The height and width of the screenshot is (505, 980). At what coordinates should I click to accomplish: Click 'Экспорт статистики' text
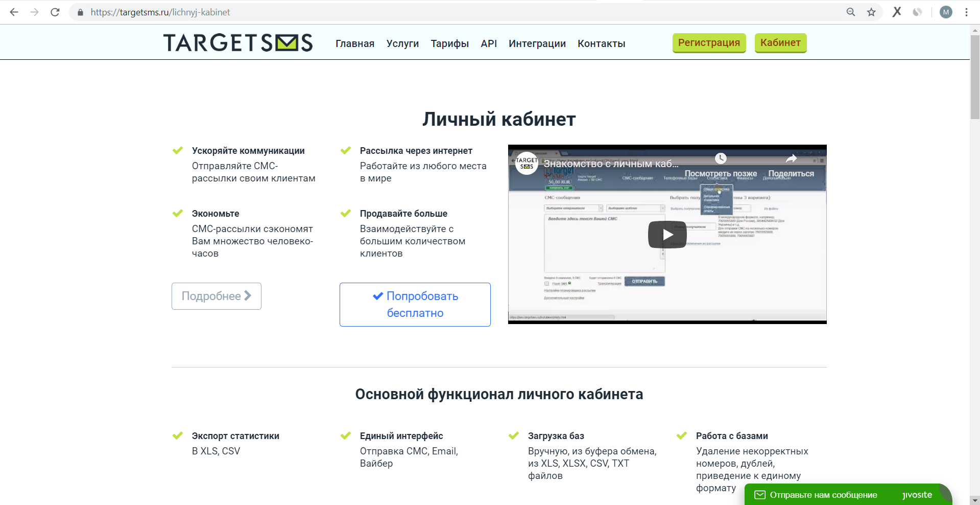235,436
